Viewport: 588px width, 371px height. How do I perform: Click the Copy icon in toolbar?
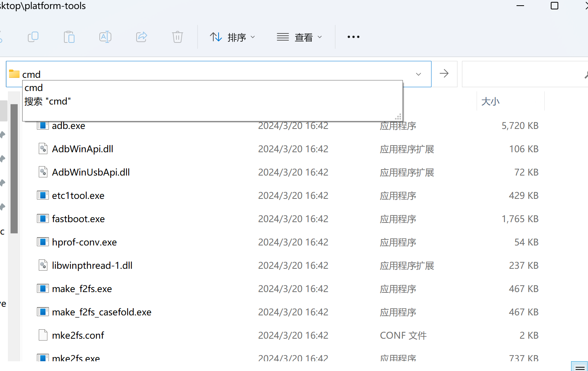pyautogui.click(x=33, y=37)
